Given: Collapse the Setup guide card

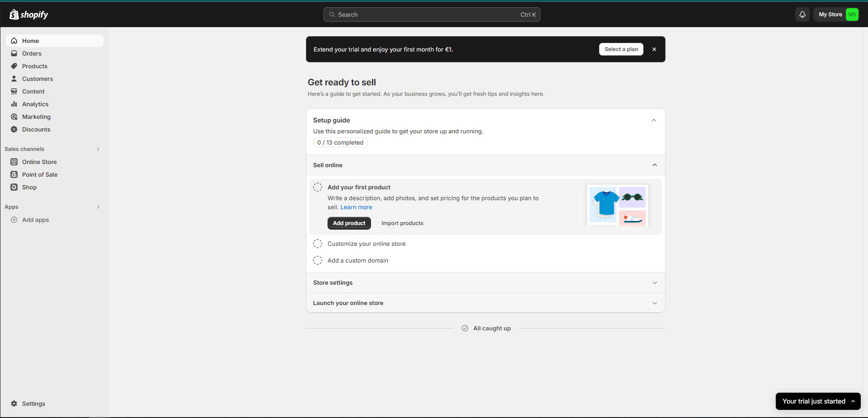Looking at the screenshot, I should click(653, 120).
